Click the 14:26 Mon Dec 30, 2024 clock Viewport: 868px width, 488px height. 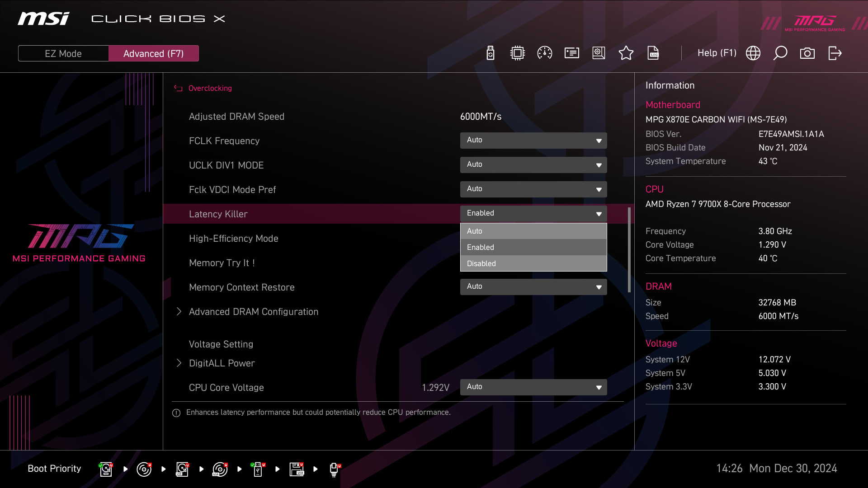click(776, 469)
